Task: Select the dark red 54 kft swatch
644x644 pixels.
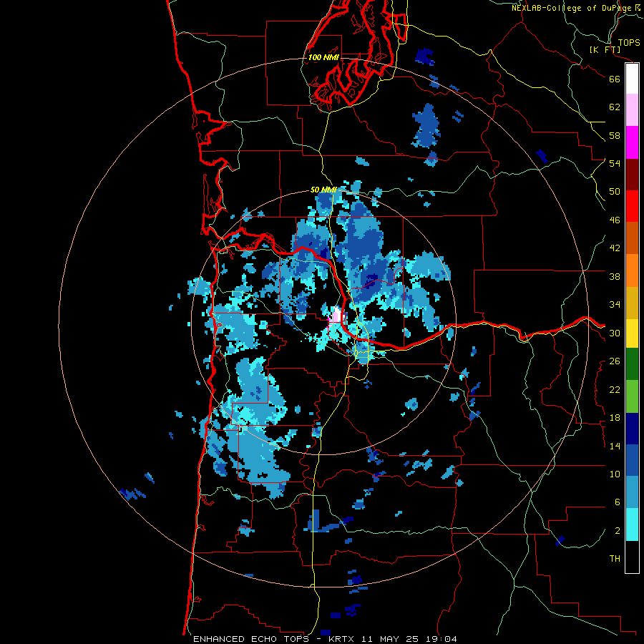Action: pos(632,175)
